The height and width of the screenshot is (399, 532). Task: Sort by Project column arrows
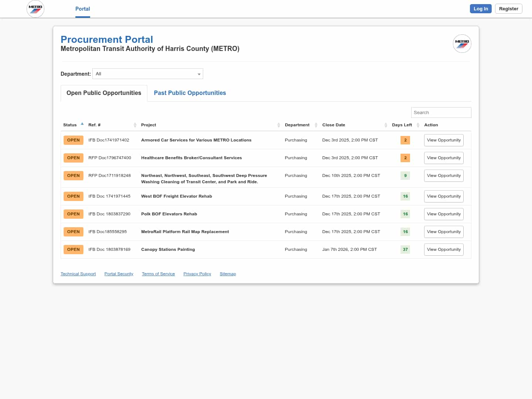[x=279, y=125]
